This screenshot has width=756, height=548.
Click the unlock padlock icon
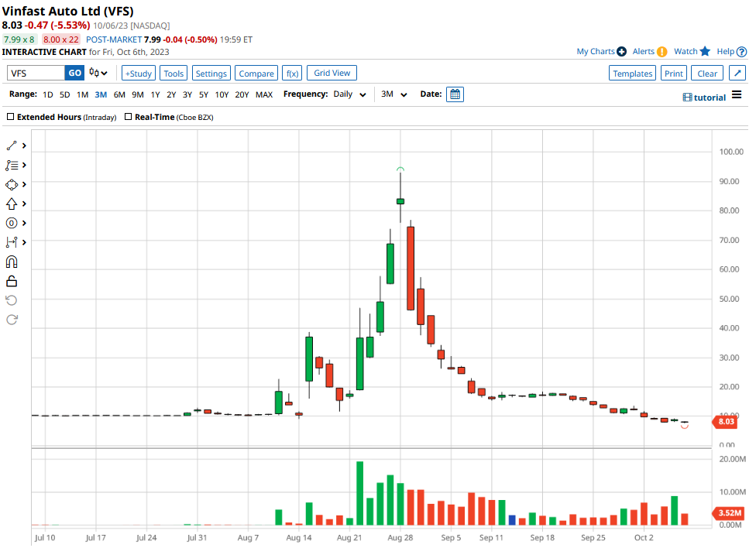[12, 281]
